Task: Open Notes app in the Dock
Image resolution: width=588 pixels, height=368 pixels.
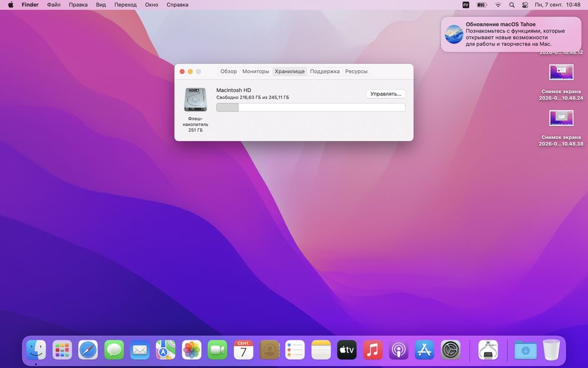Action: pos(321,350)
